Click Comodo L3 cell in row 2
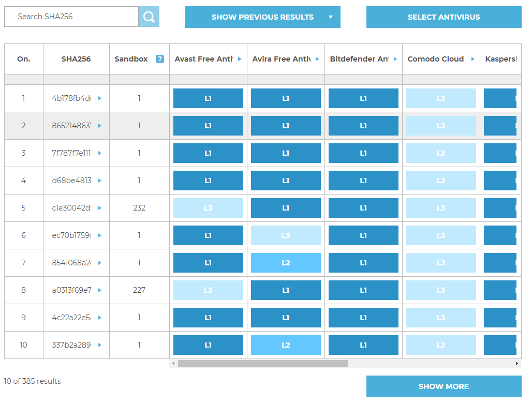The height and width of the screenshot is (404, 532). [x=441, y=126]
